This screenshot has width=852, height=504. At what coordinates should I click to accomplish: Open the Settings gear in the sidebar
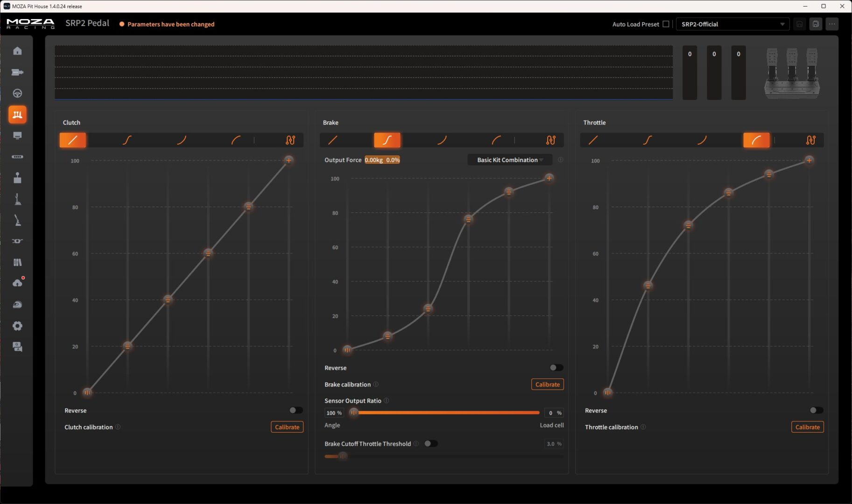17,326
